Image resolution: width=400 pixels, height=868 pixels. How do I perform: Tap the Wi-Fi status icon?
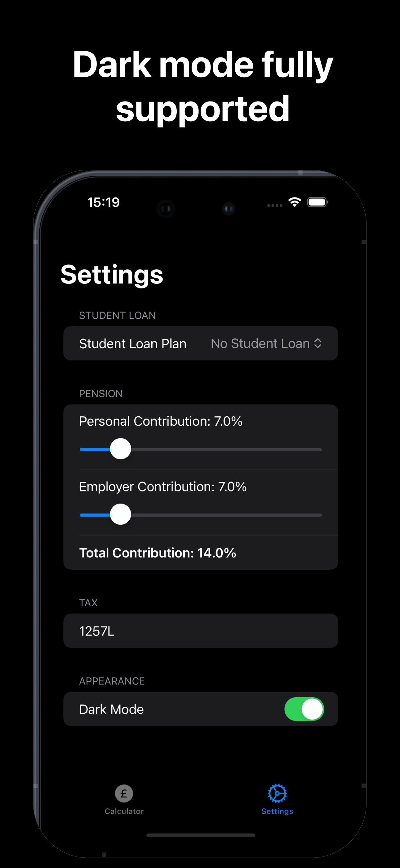[295, 202]
